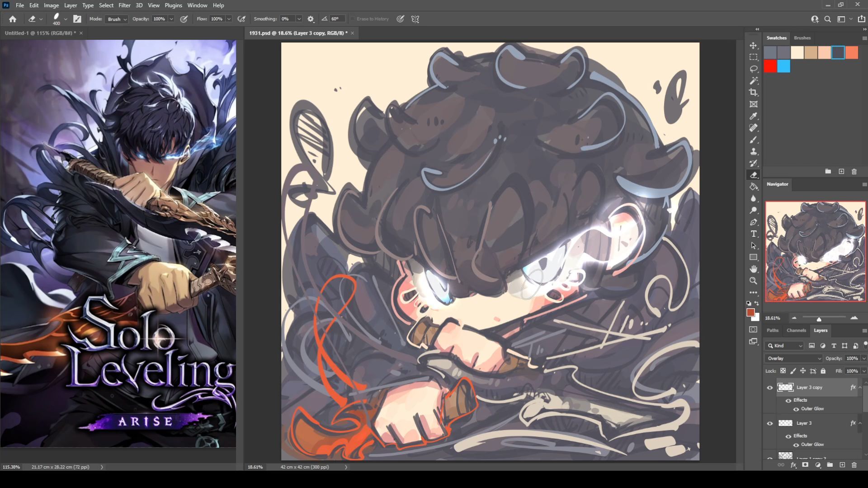The height and width of the screenshot is (488, 868).
Task: Select the red color swatch
Action: click(770, 66)
